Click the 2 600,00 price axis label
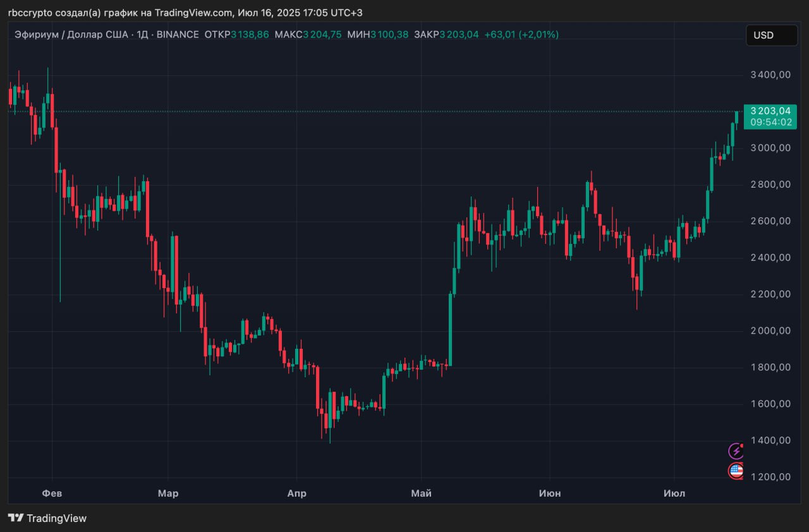 point(770,221)
